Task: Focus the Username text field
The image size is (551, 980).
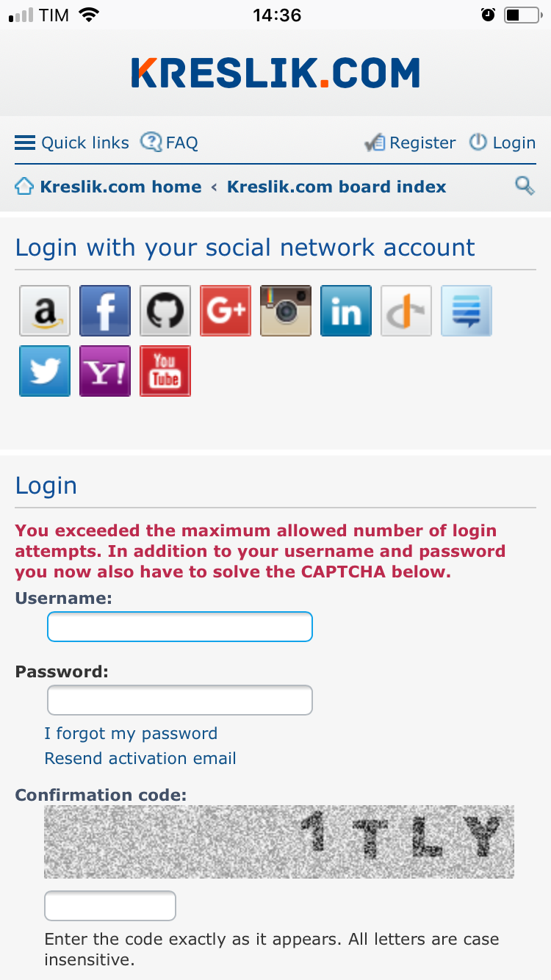Action: [x=180, y=627]
